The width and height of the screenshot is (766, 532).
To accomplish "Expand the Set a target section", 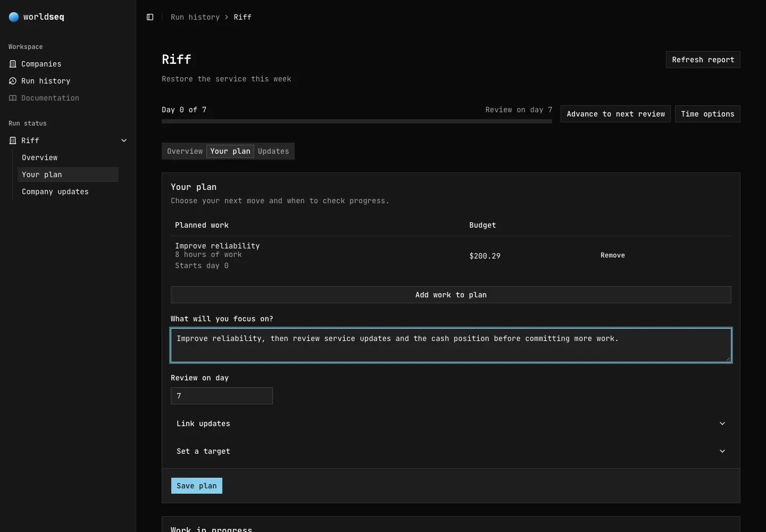I will 451,451.
